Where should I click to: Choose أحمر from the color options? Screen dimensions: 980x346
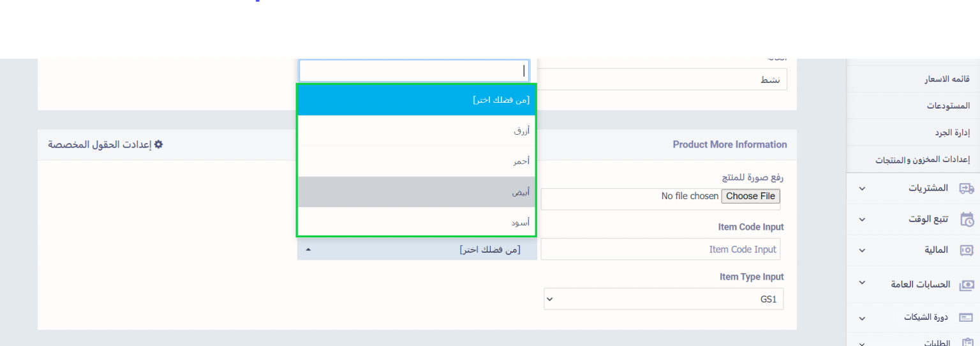[417, 162]
